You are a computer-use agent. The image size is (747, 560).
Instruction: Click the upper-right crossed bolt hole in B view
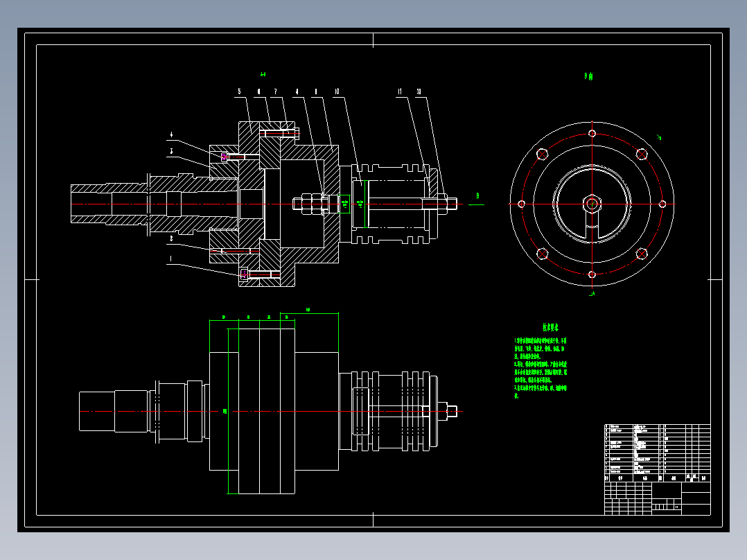pyautogui.click(x=642, y=154)
